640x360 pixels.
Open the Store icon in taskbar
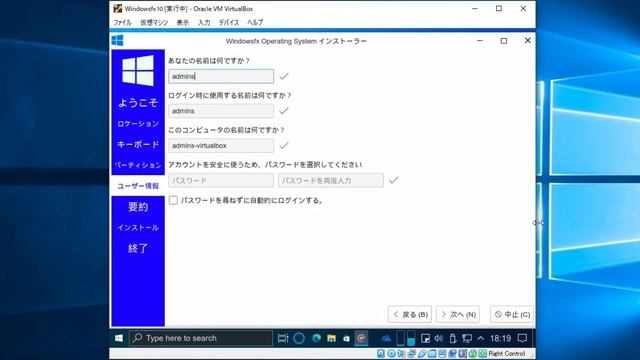pos(346,338)
